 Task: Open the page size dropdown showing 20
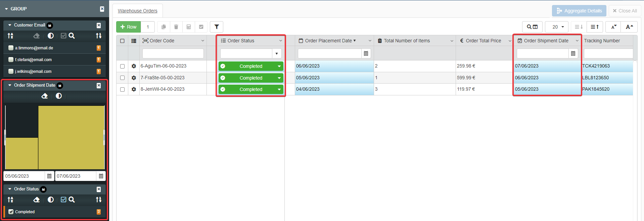[x=556, y=27]
